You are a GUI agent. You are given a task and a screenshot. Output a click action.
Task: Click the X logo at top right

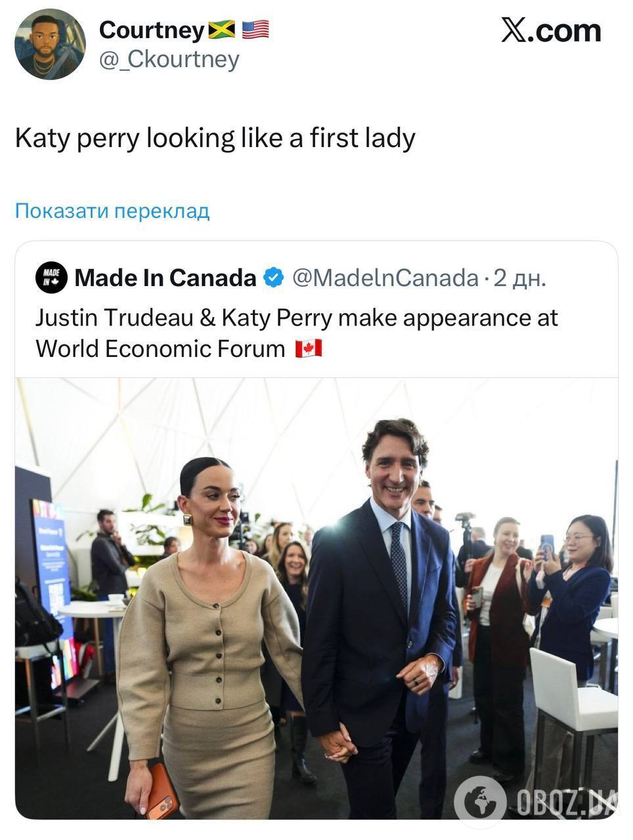pos(514,30)
